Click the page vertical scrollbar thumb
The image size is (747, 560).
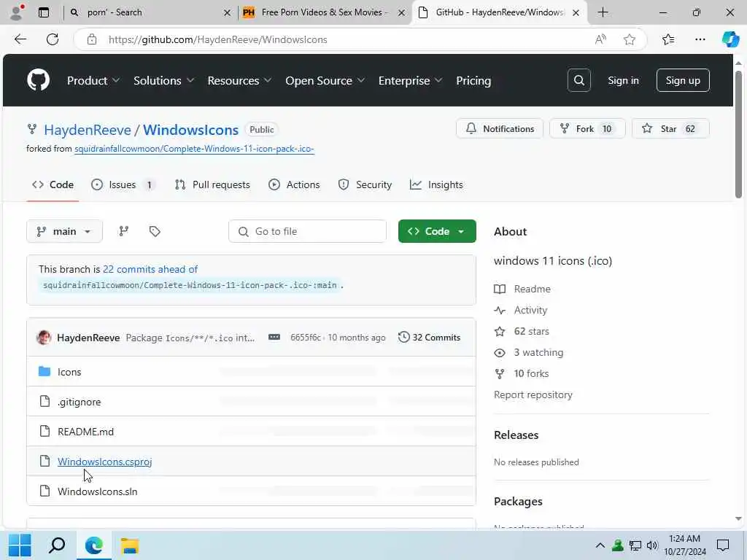[x=738, y=134]
